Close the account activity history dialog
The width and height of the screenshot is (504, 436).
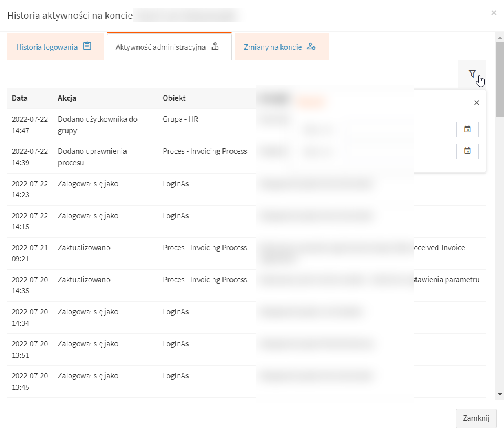pyautogui.click(x=494, y=13)
